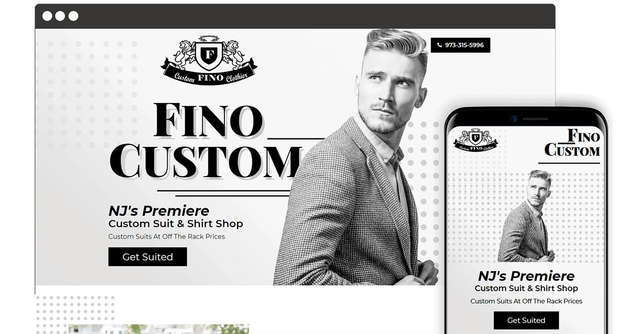The width and height of the screenshot is (644, 334).
Task: Click the desktop Get Suited button
Action: point(147,257)
